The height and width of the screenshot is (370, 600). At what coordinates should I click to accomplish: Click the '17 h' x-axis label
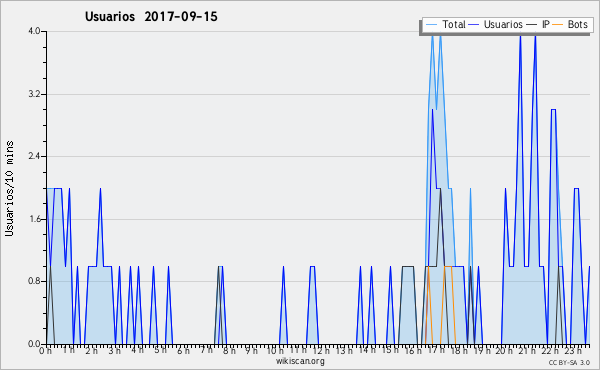(436, 351)
